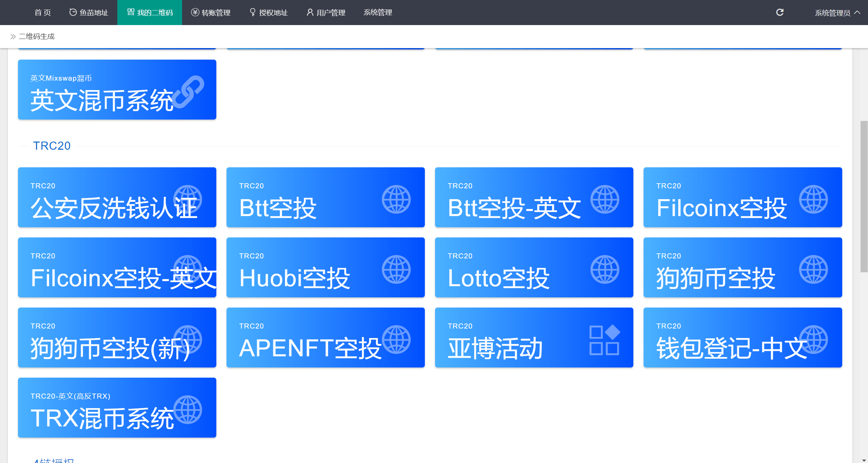Screen dimensions: 868x463
Task: Open the 公安反洗钱认证 card
Action: click(117, 197)
